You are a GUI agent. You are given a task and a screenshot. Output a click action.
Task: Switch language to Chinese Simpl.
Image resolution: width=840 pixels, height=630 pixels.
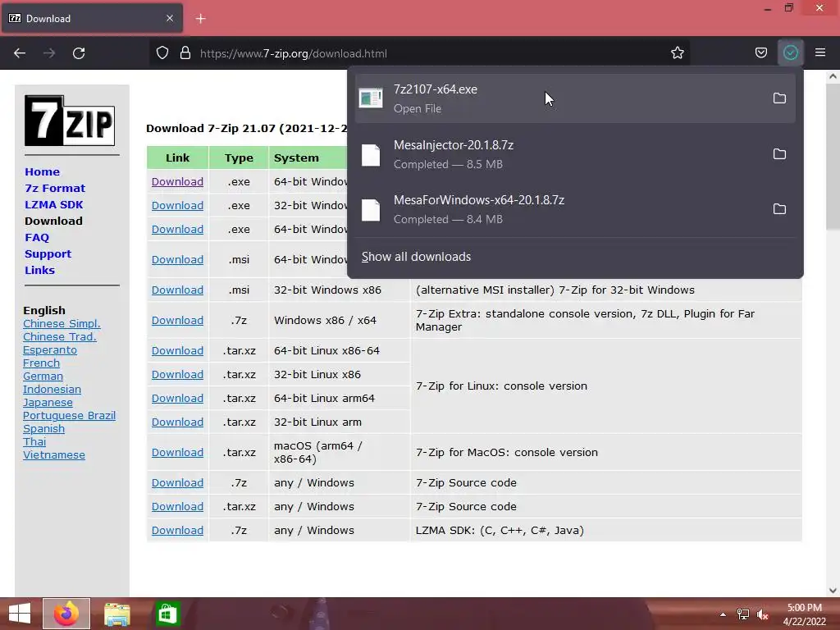point(62,323)
